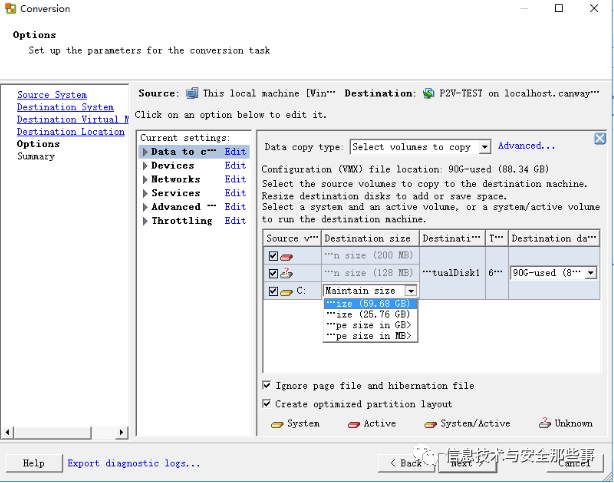The width and height of the screenshot is (614, 483).
Task: Click the red active volume icon in first row
Action: (287, 257)
